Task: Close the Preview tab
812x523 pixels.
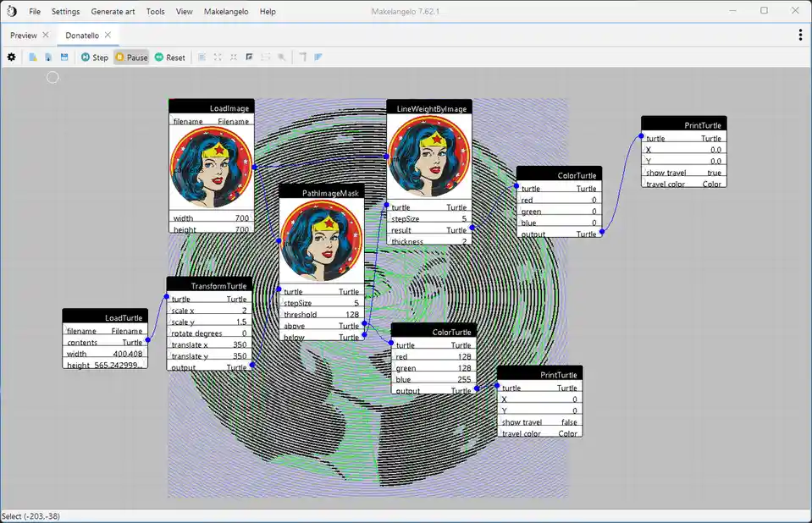Action: 46,35
